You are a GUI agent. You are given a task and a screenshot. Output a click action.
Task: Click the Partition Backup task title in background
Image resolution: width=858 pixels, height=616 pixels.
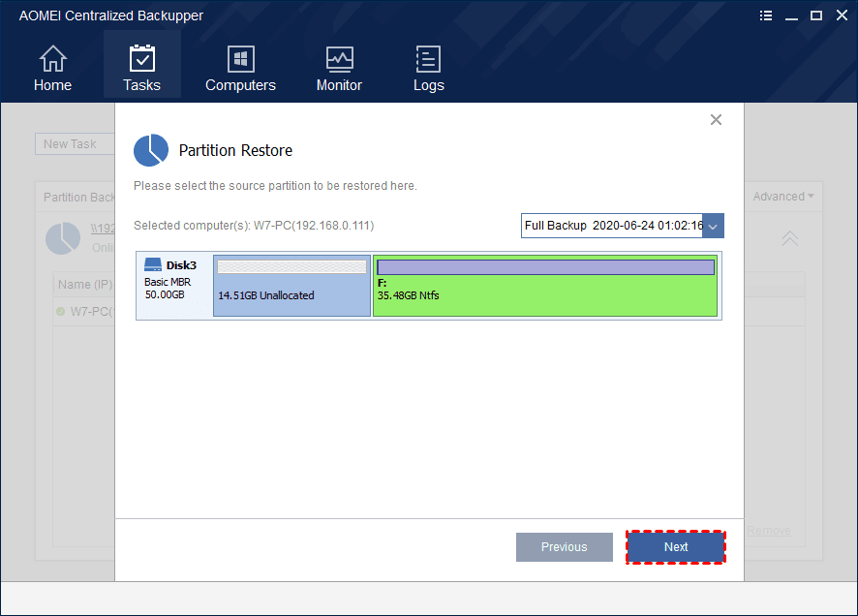coord(78,197)
